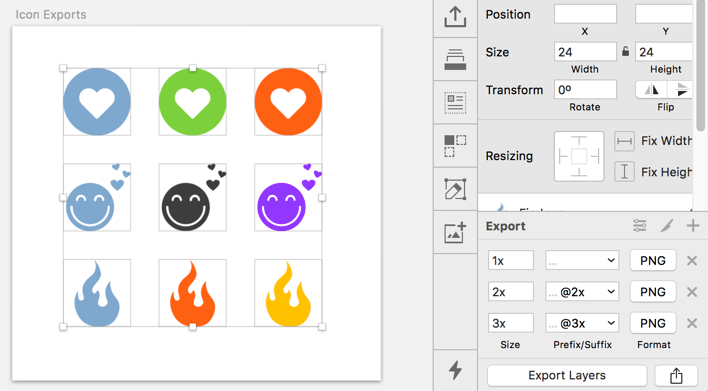Toggle the Fix Height option

(x=624, y=172)
